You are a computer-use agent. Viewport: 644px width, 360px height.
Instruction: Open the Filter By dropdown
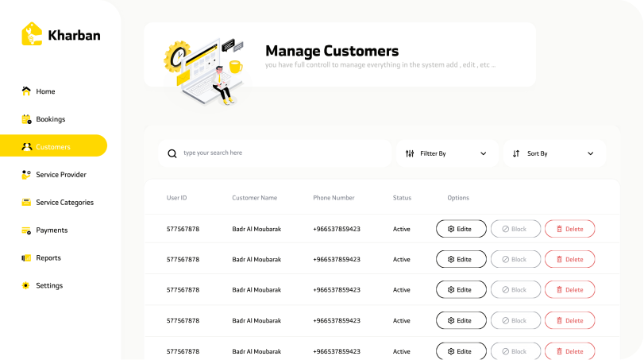pos(447,153)
